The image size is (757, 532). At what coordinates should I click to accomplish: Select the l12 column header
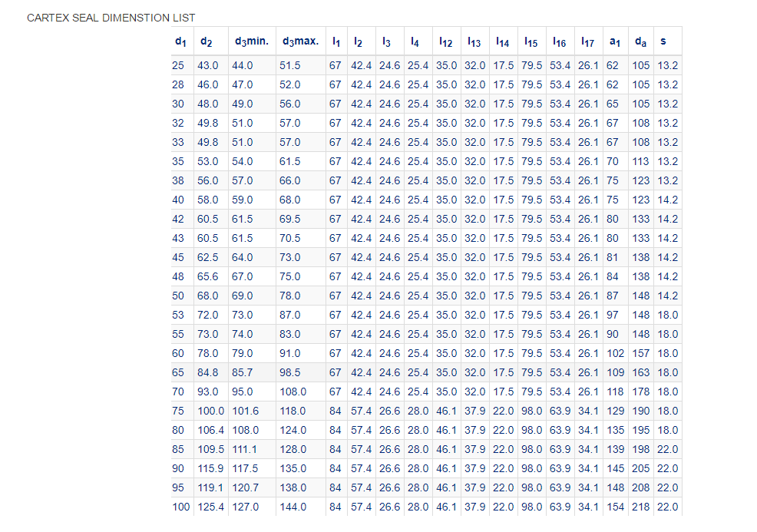(445, 42)
